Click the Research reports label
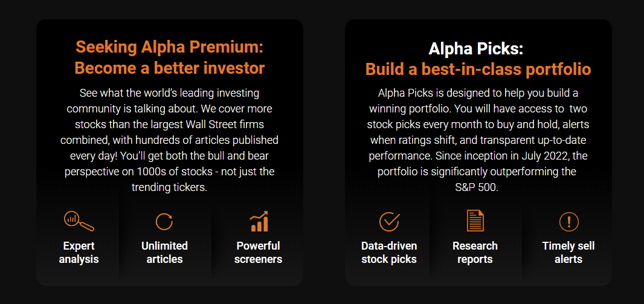The width and height of the screenshot is (644, 304). pos(475,253)
